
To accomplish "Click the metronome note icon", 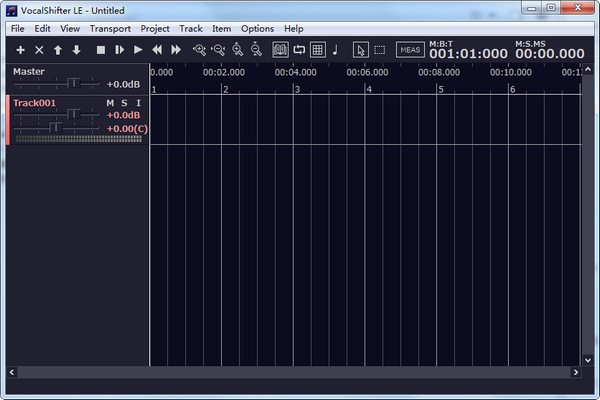I will pyautogui.click(x=335, y=50).
